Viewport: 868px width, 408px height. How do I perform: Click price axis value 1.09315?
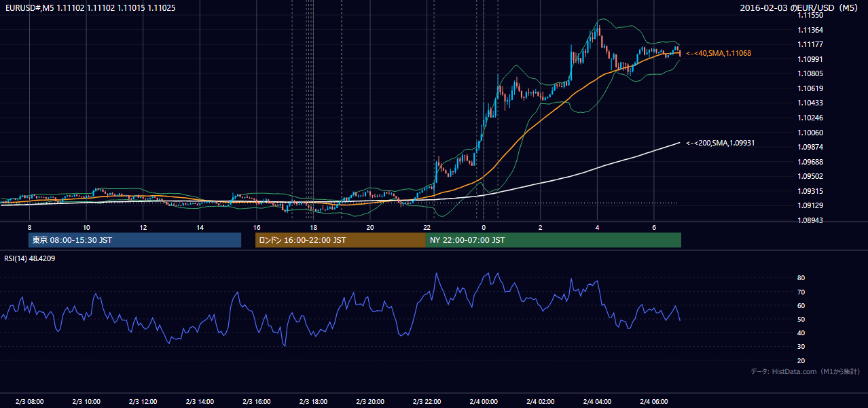[x=811, y=191]
